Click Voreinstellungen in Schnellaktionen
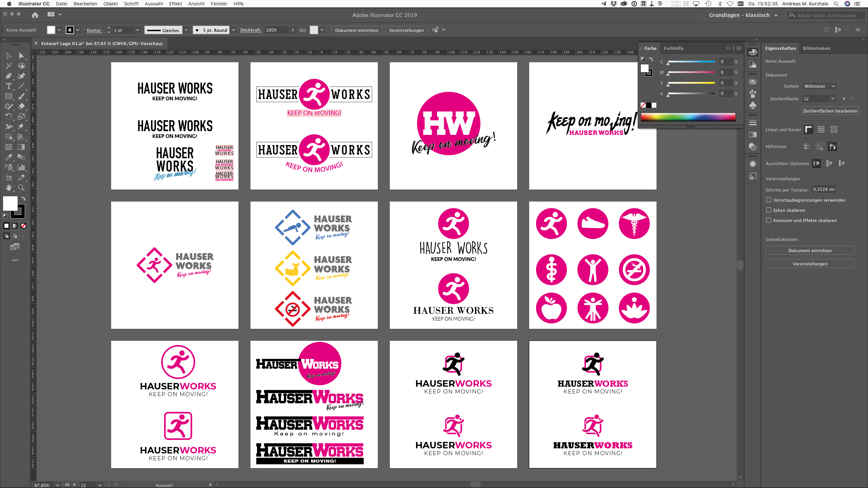 click(810, 264)
